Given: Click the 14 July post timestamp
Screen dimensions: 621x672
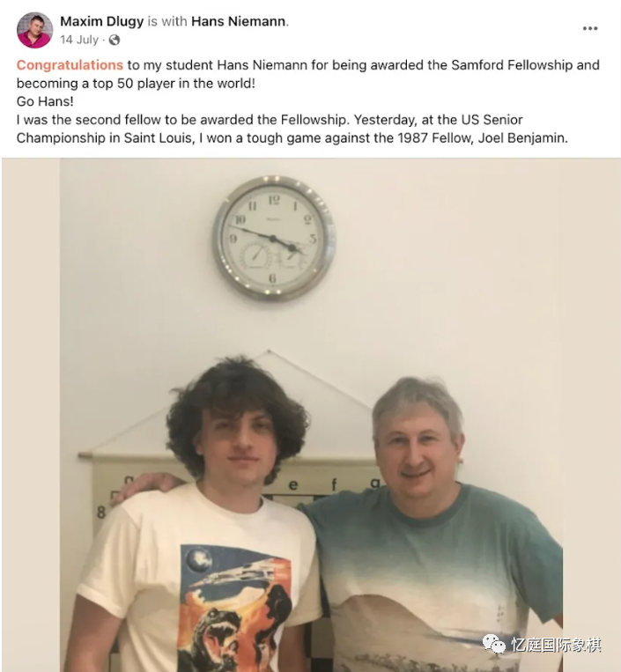Looking at the screenshot, I should click(79, 40).
